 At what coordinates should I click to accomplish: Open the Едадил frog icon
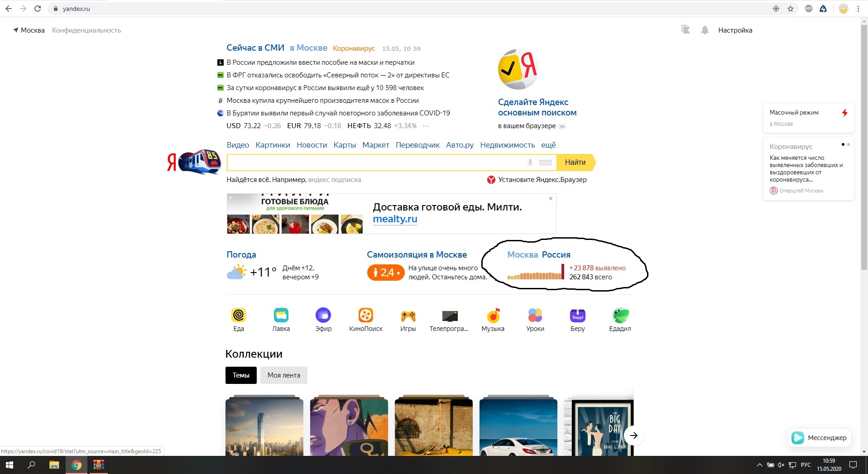coord(620,315)
